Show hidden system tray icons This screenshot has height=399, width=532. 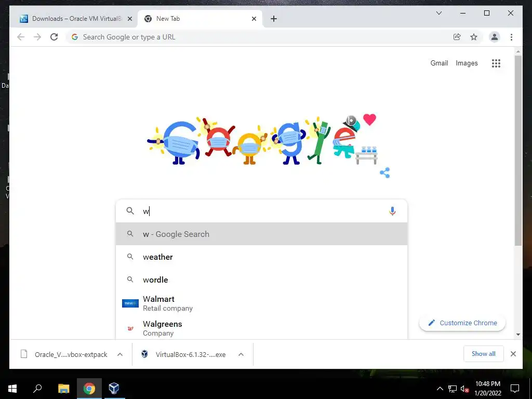coord(440,389)
